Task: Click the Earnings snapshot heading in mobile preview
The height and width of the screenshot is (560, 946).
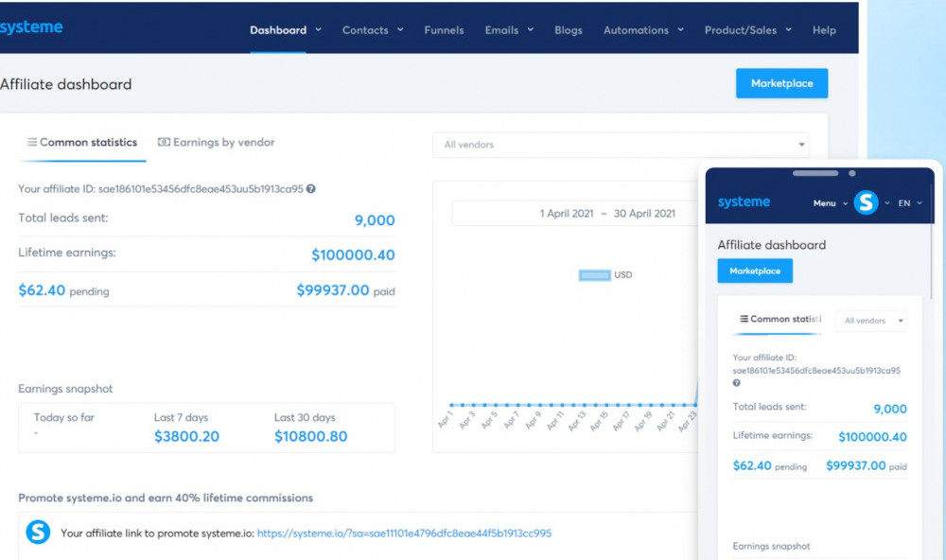Action: (771, 546)
